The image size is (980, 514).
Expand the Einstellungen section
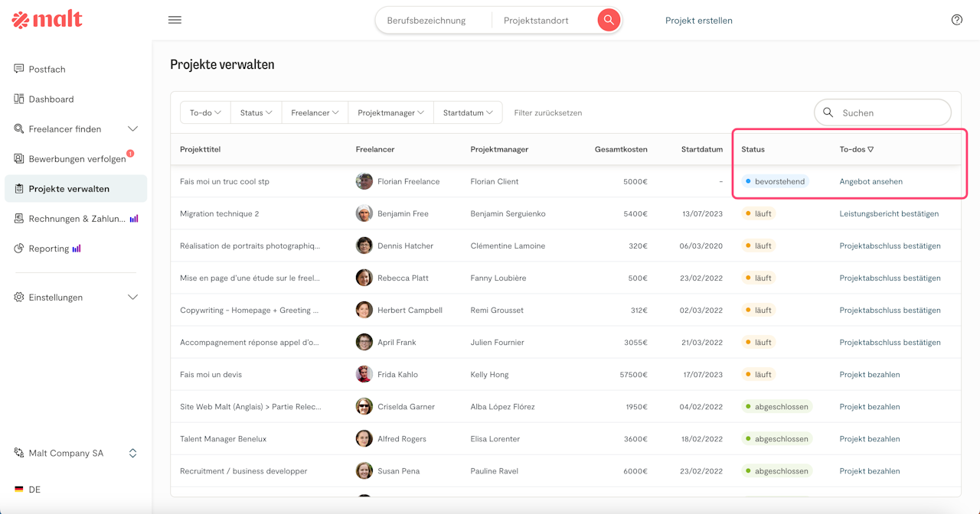[x=132, y=297]
